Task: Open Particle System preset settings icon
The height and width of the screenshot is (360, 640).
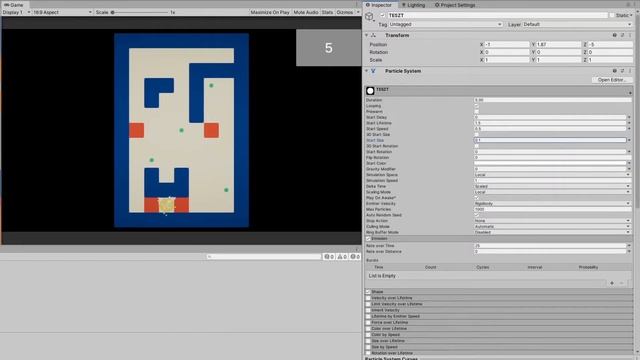Action: tap(622, 71)
